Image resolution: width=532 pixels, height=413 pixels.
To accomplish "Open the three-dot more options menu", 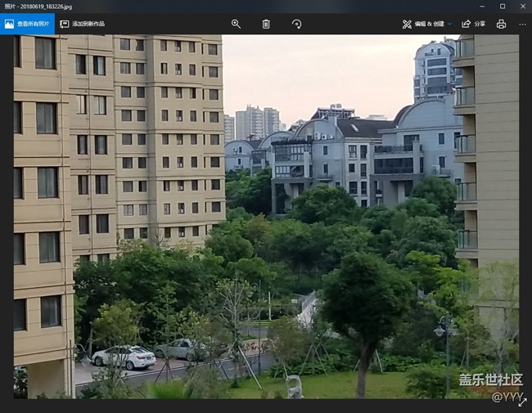I will tap(521, 24).
